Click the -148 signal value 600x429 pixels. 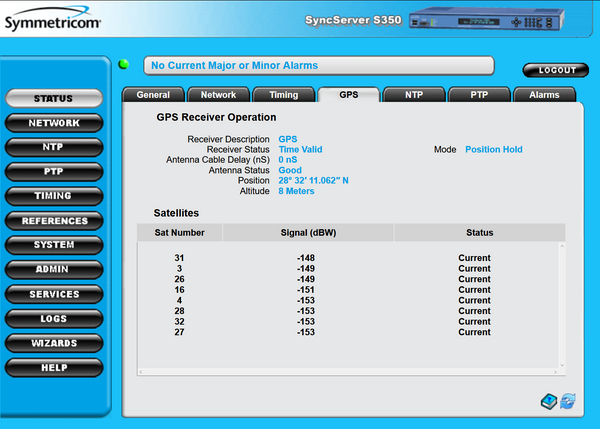point(306,258)
